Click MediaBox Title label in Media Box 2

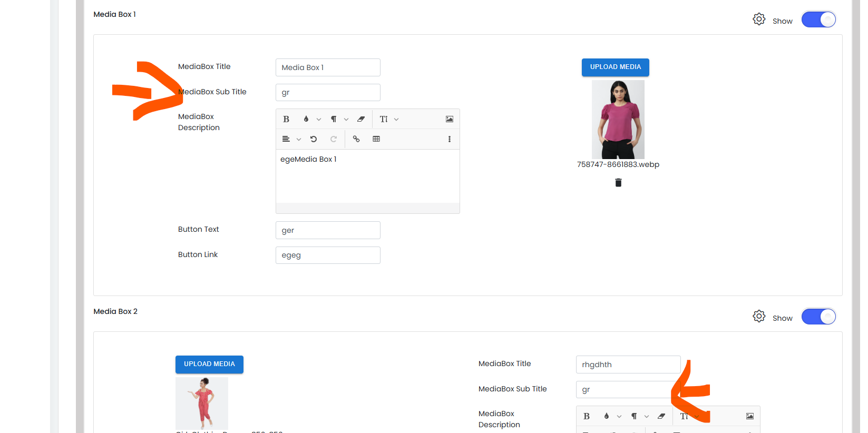pos(504,363)
